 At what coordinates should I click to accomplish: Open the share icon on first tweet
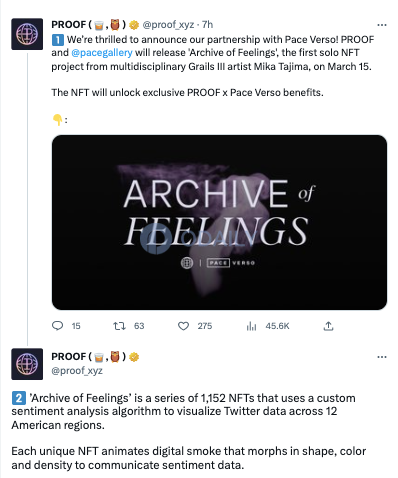[328, 326]
